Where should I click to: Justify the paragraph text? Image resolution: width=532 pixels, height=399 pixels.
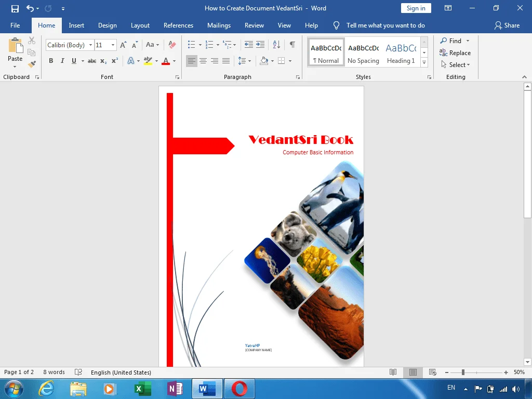click(226, 61)
